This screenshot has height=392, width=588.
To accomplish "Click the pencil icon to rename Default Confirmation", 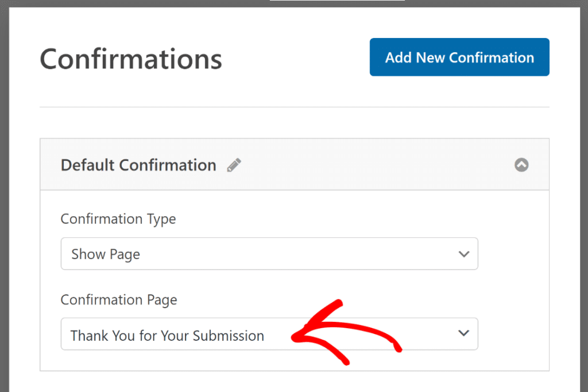I will click(234, 164).
